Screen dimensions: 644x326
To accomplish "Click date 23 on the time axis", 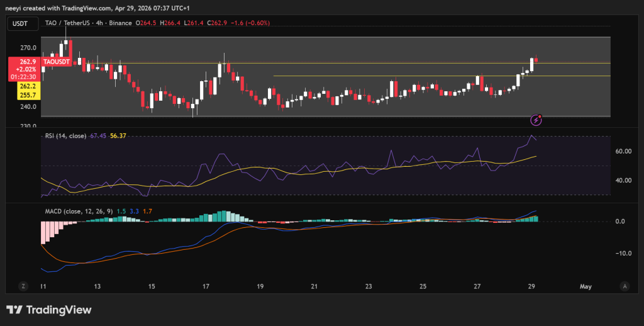I will (369, 286).
